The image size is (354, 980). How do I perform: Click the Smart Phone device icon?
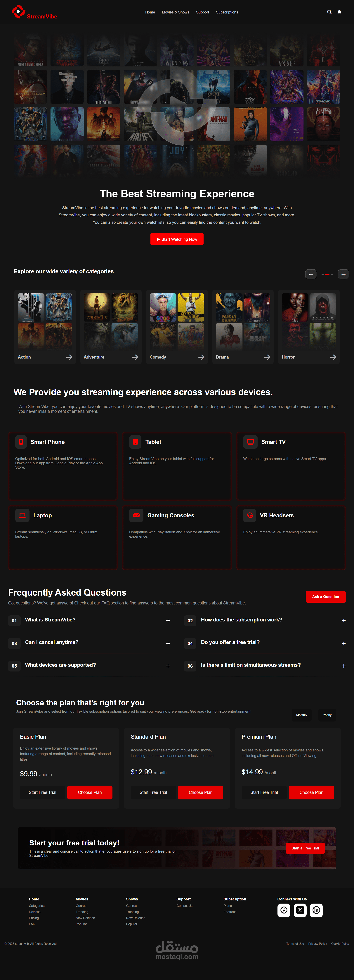(x=21, y=442)
